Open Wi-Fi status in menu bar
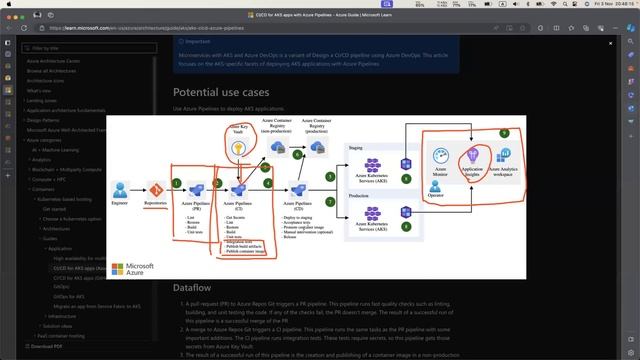Viewport: 640px width, 360px height. pos(553,4)
